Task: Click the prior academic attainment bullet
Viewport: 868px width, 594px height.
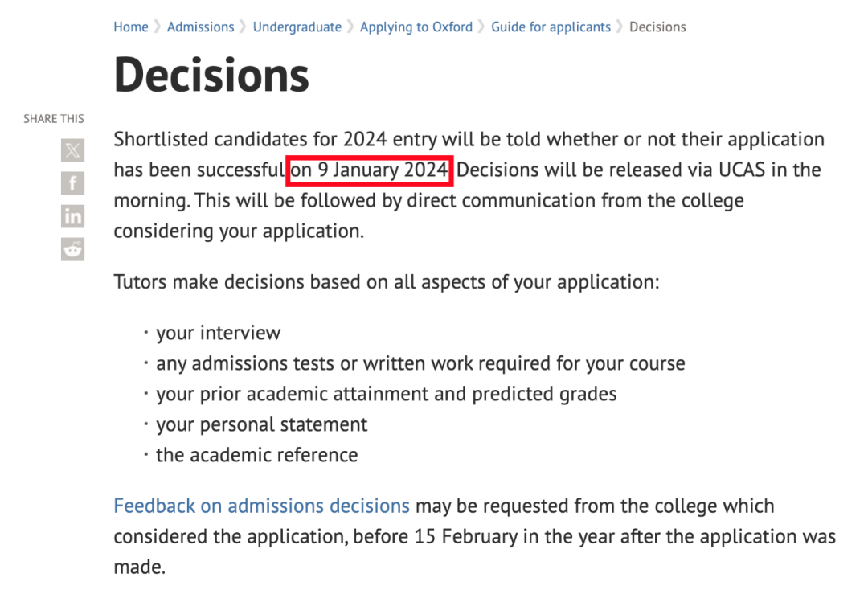Action: tap(386, 394)
